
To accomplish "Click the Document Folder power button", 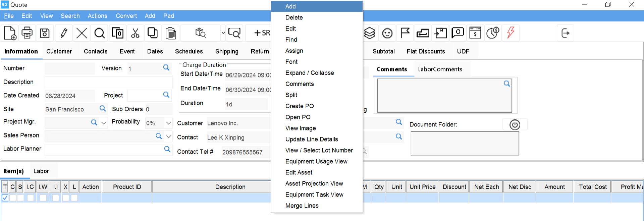I will pos(515,125).
